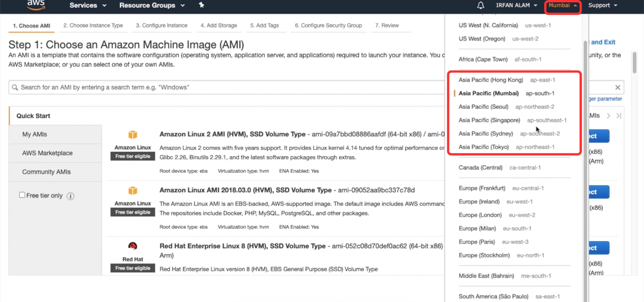Select US West (N. California) region
Image resolution: width=644 pixels, height=302 pixels.
(x=505, y=26)
